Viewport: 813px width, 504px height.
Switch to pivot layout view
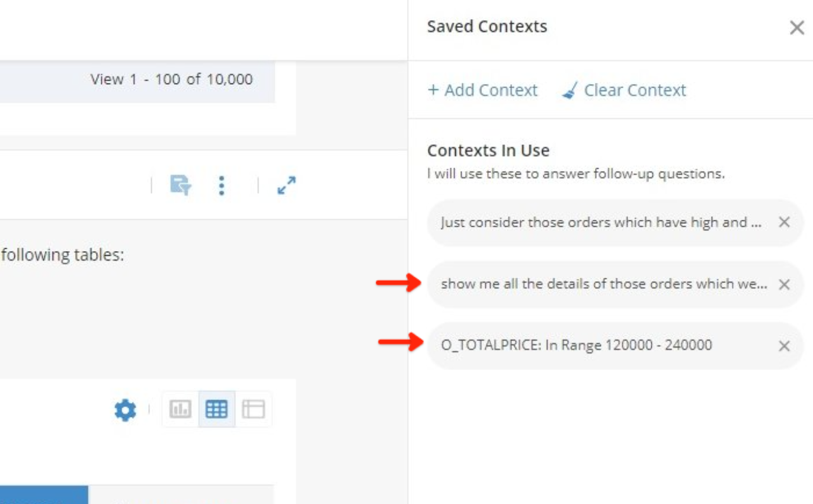pyautogui.click(x=254, y=409)
